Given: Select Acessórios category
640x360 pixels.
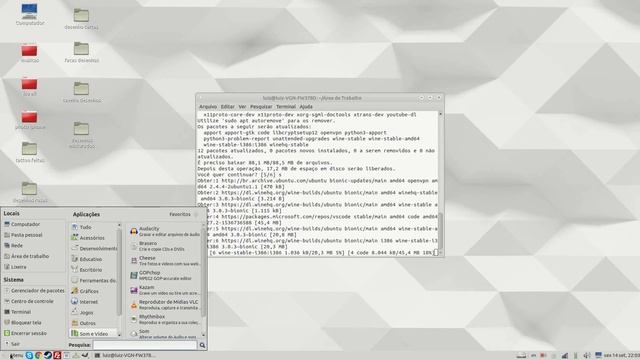Looking at the screenshot, I should (x=93, y=238).
